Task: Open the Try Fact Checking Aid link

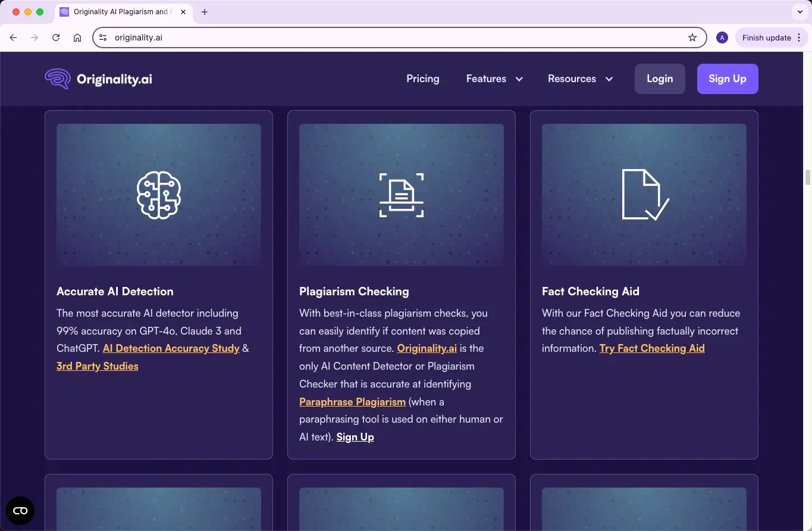Action: (x=652, y=348)
